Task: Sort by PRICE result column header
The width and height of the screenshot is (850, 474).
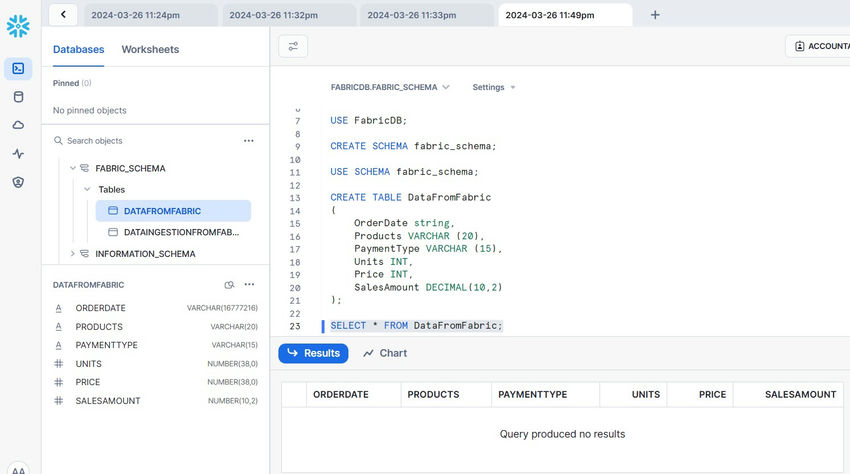Action: tap(700, 394)
